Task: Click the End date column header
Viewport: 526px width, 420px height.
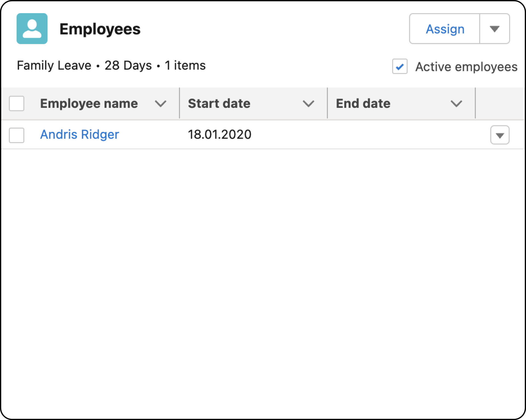Action: [x=363, y=103]
